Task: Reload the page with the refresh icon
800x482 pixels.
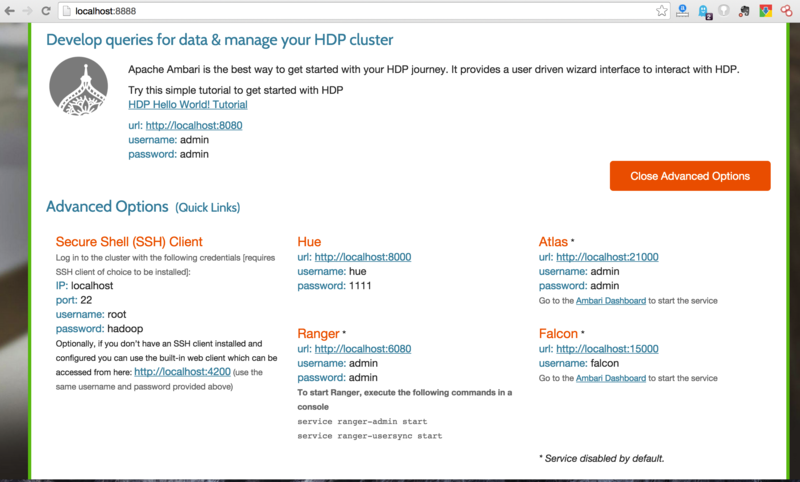Action: click(46, 11)
